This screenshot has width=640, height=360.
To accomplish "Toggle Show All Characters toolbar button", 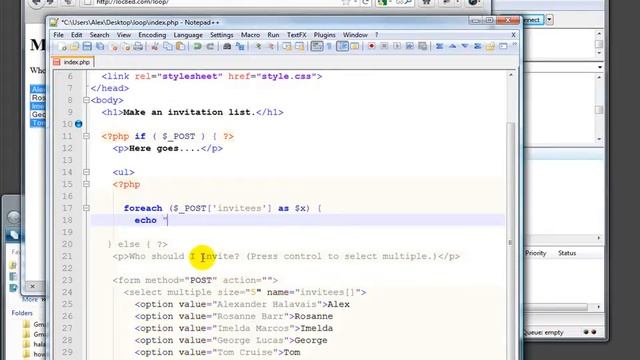I will pos(329,47).
